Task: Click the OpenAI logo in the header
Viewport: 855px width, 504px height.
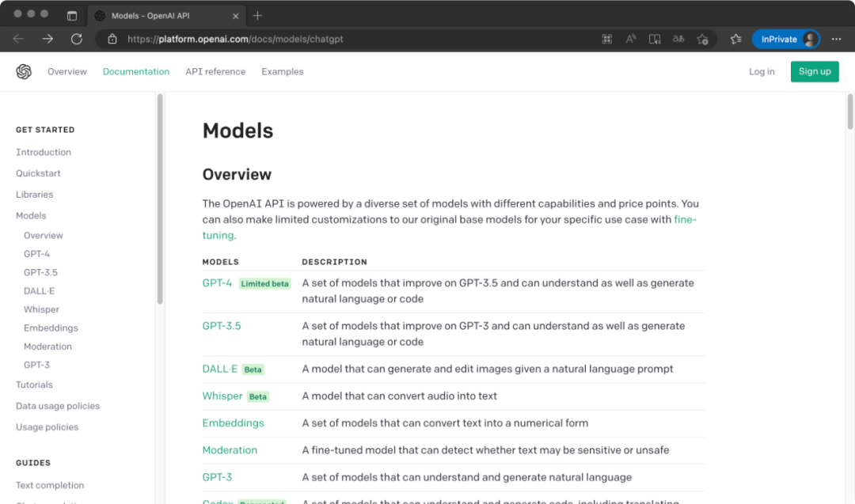Action: pos(24,72)
